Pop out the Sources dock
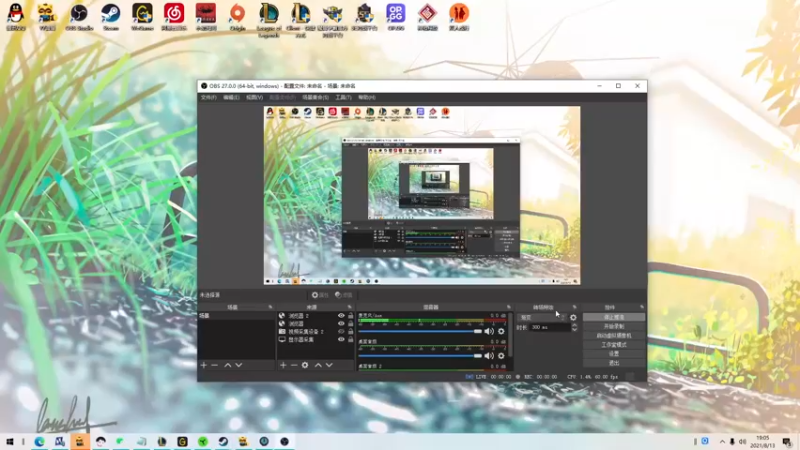Screen dimensions: 800x450 tap(349, 307)
